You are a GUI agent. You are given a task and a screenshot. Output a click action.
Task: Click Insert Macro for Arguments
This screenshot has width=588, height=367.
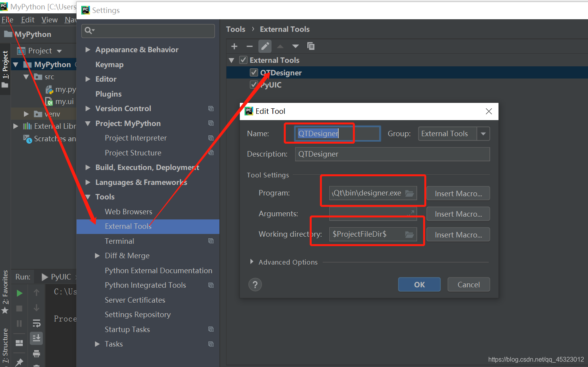coord(458,214)
